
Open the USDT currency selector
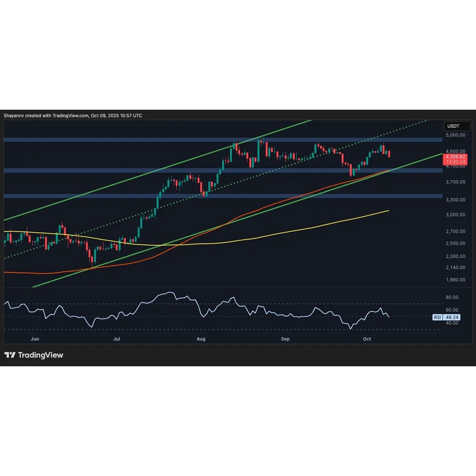click(457, 126)
